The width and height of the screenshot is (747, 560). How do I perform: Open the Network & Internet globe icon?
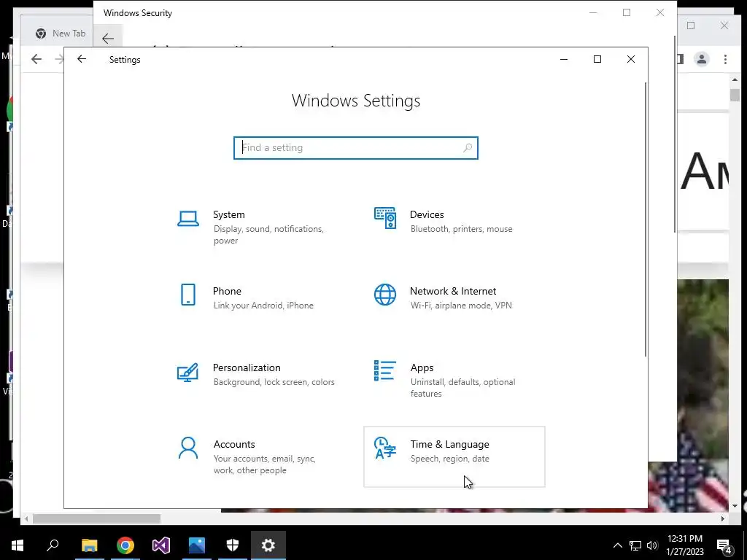click(x=385, y=295)
